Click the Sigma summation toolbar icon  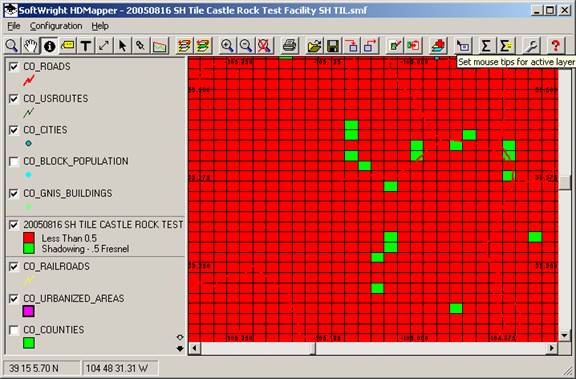(485, 46)
